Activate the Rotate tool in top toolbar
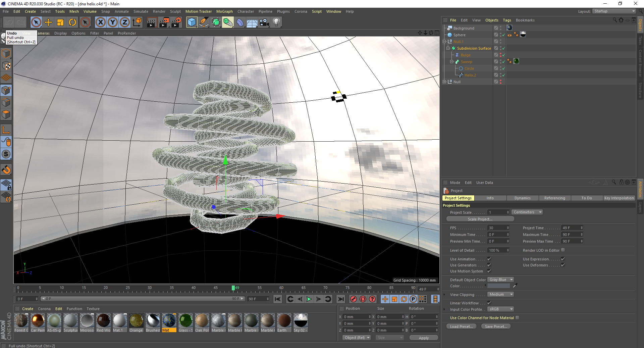The width and height of the screenshot is (644, 348). [x=72, y=22]
